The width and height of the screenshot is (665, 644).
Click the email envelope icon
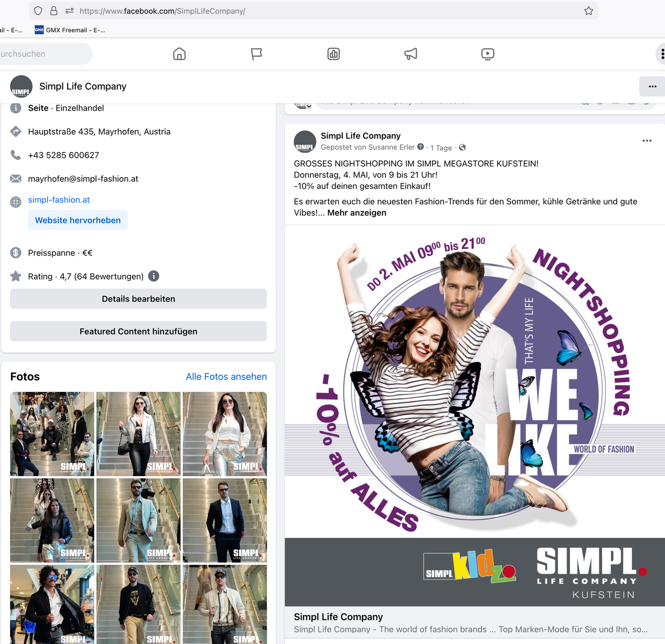pyautogui.click(x=16, y=179)
